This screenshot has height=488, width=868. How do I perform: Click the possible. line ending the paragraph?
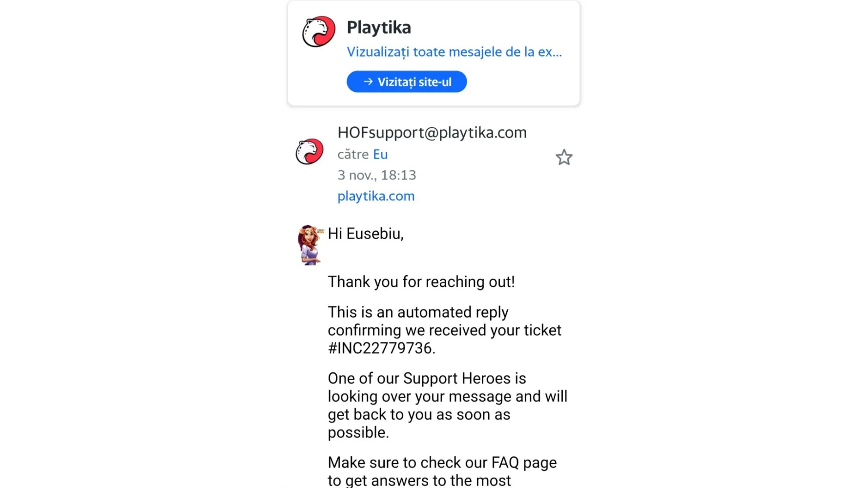[x=358, y=432]
